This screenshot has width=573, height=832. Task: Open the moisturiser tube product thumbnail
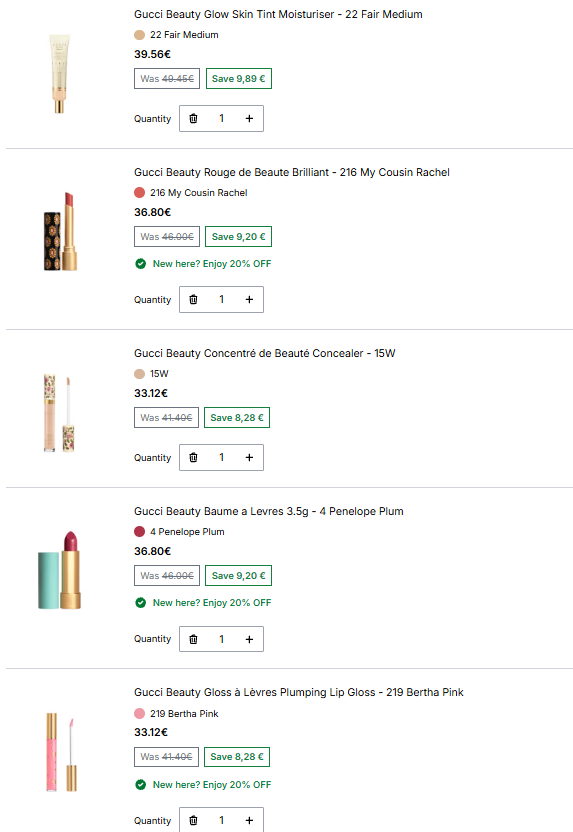click(x=59, y=73)
